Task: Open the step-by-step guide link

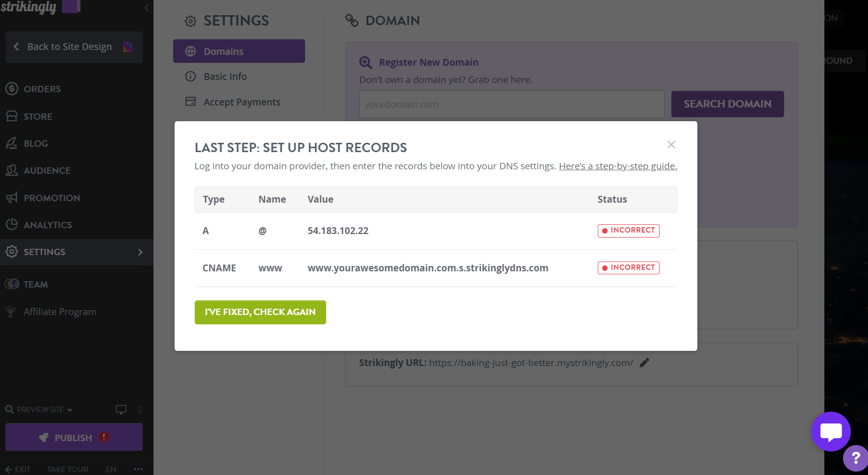Action: 618,166
